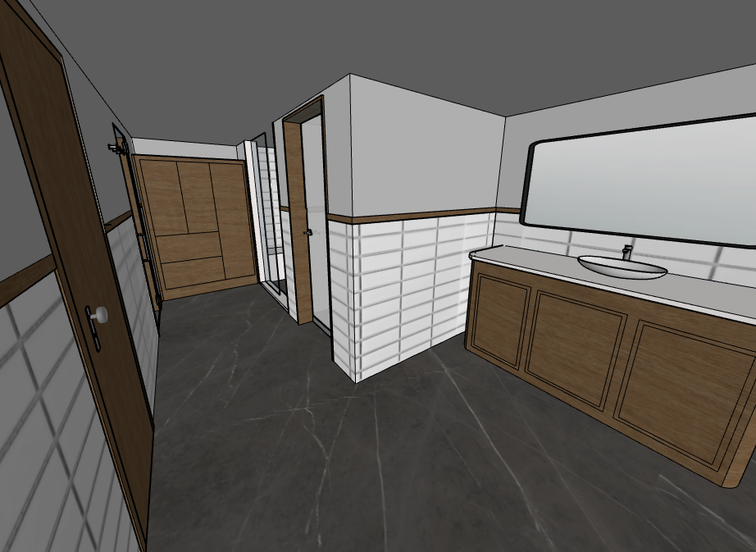Select the bottom drawer of the wardrobe
Screen dimensions: 756x552
pos(194,272)
